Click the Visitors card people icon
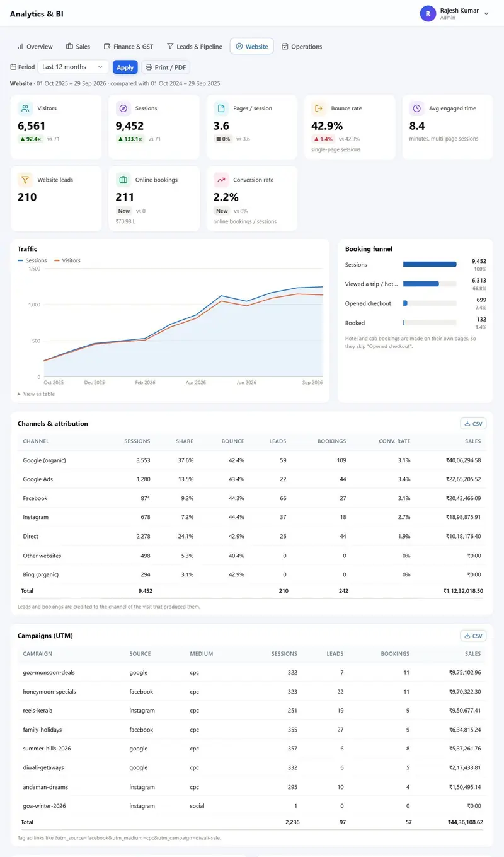 25,108
